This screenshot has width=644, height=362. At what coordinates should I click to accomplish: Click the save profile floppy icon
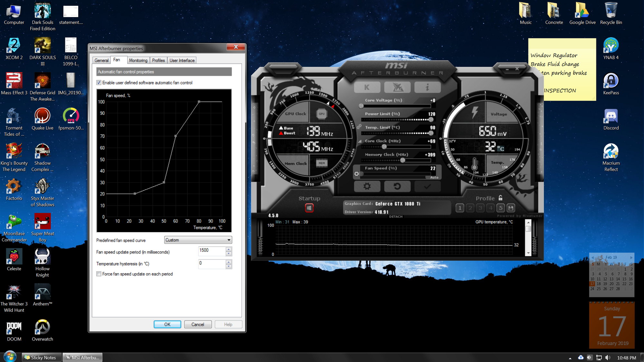[511, 208]
